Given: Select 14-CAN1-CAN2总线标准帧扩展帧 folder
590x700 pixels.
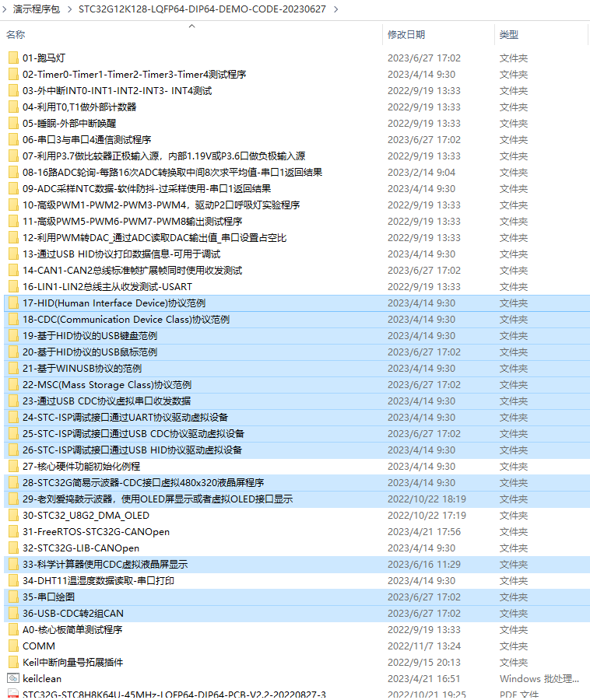Looking at the screenshot, I should pyautogui.click(x=132, y=271).
